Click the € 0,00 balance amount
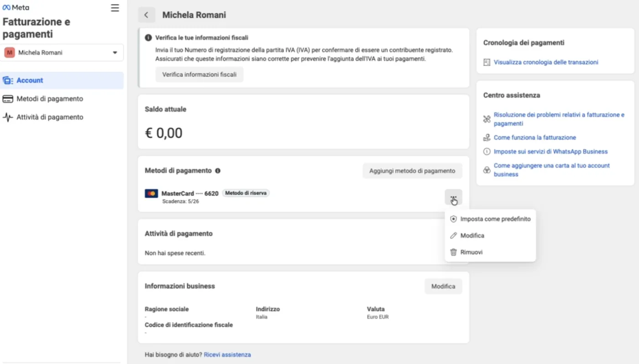639x364 pixels. [163, 133]
